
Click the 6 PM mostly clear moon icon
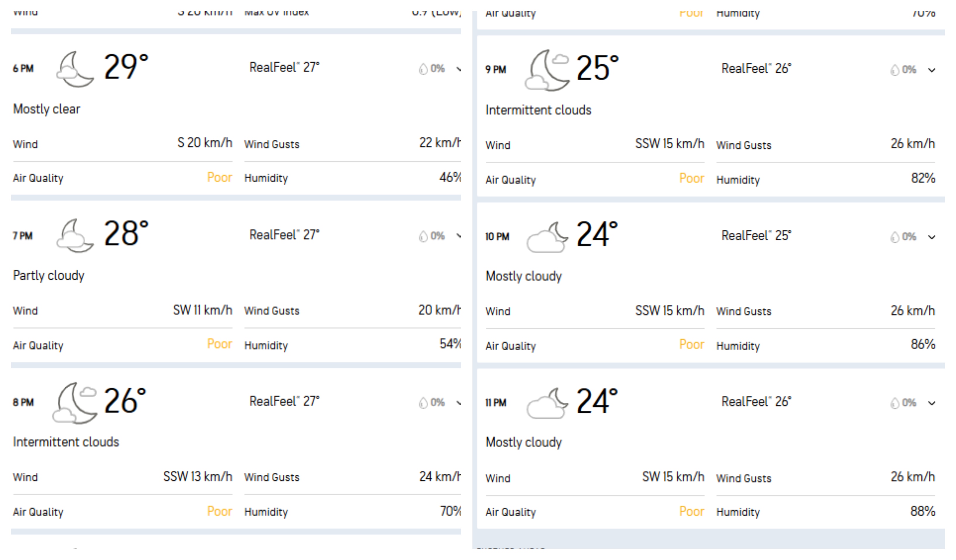75,69
